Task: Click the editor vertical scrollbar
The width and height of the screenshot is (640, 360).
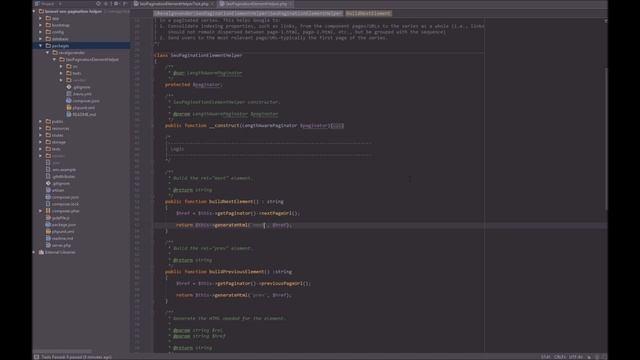Action: point(606,139)
